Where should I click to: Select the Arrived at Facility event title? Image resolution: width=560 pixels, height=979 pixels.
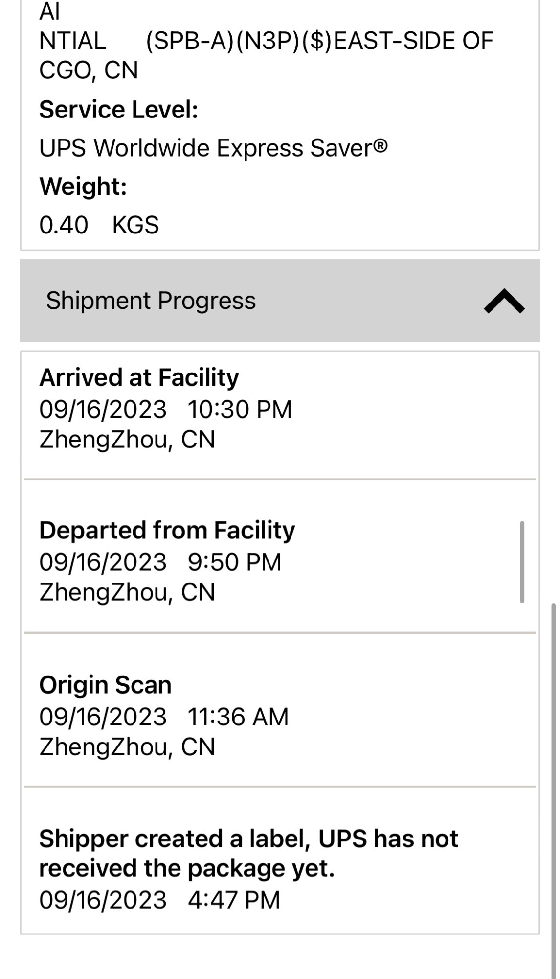[x=139, y=378]
